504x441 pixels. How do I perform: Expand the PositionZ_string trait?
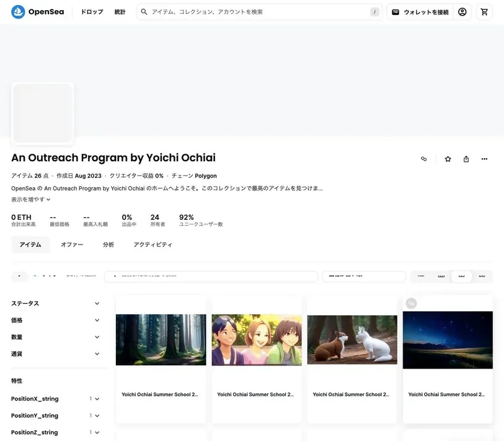[x=55, y=432]
